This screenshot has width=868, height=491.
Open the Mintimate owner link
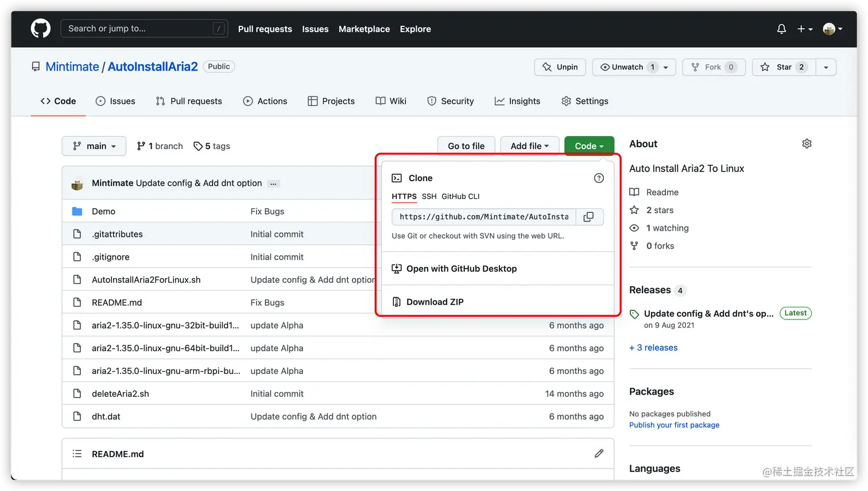[72, 67]
